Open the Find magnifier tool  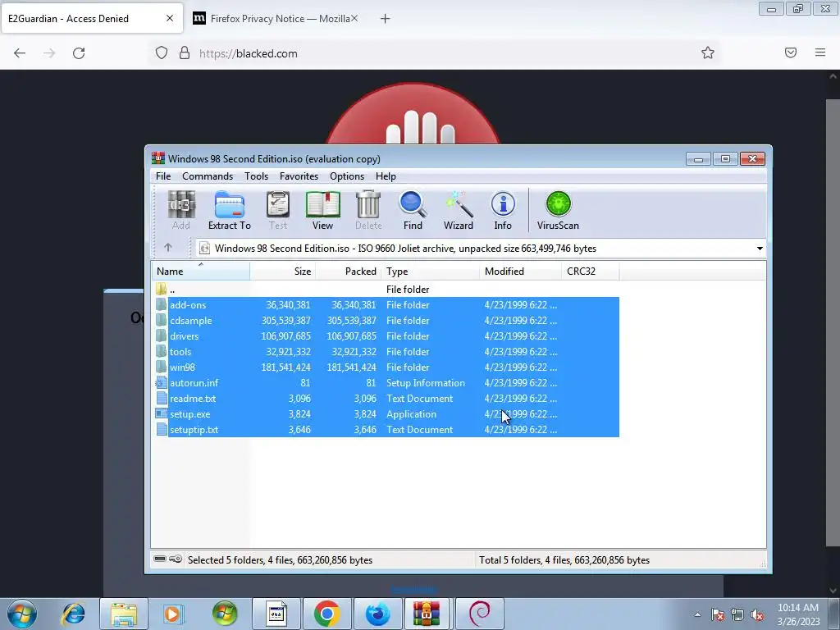click(413, 211)
